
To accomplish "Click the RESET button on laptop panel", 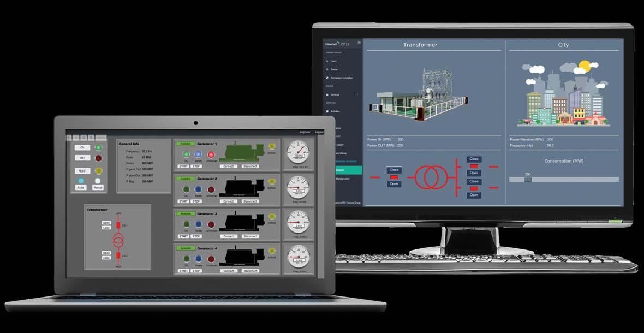I will [82, 171].
